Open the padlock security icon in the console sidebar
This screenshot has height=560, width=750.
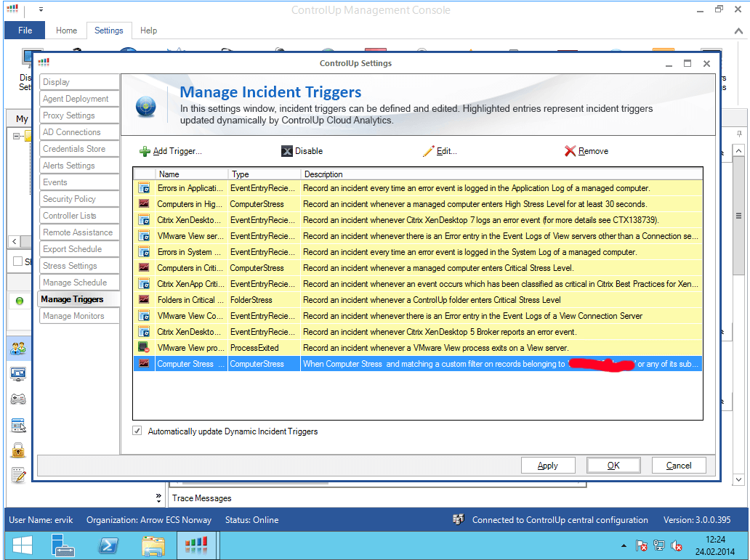[x=18, y=450]
